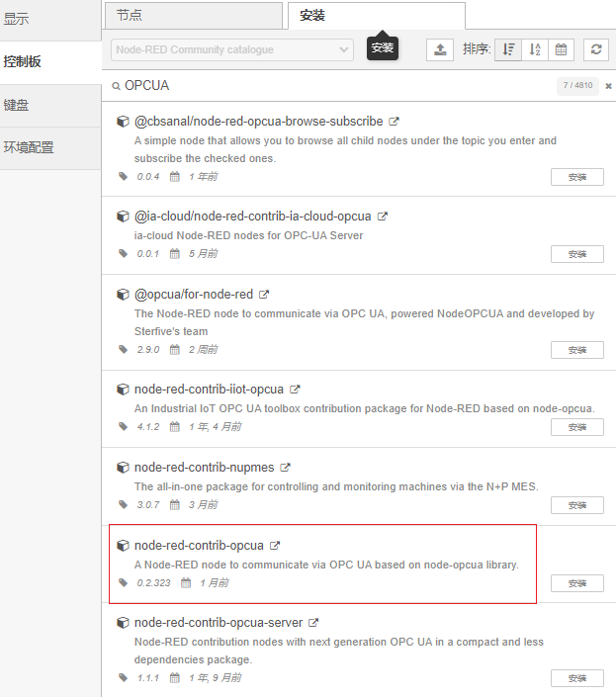Click package cube icon of @cbsanal/node-red-opcua-browse-subscribe
Image resolution: width=616 pixels, height=697 pixels.
[x=123, y=122]
